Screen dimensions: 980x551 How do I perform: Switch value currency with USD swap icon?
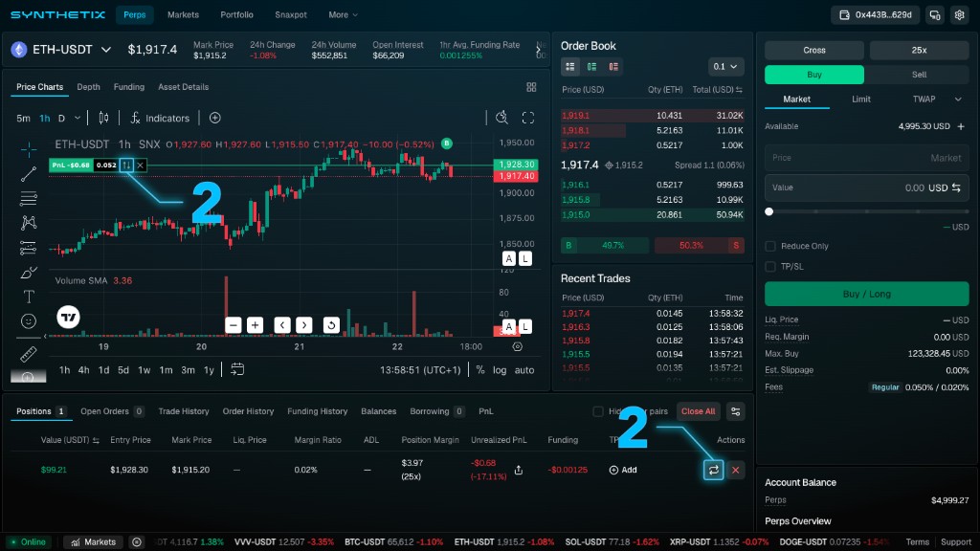click(956, 187)
